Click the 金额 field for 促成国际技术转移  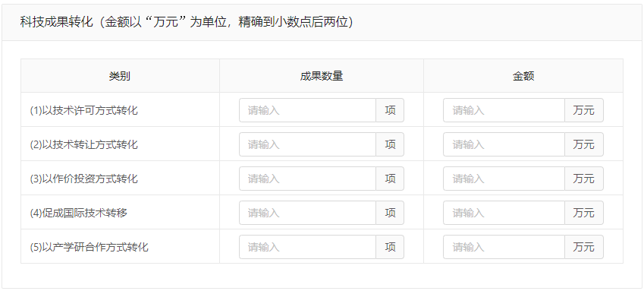click(504, 213)
